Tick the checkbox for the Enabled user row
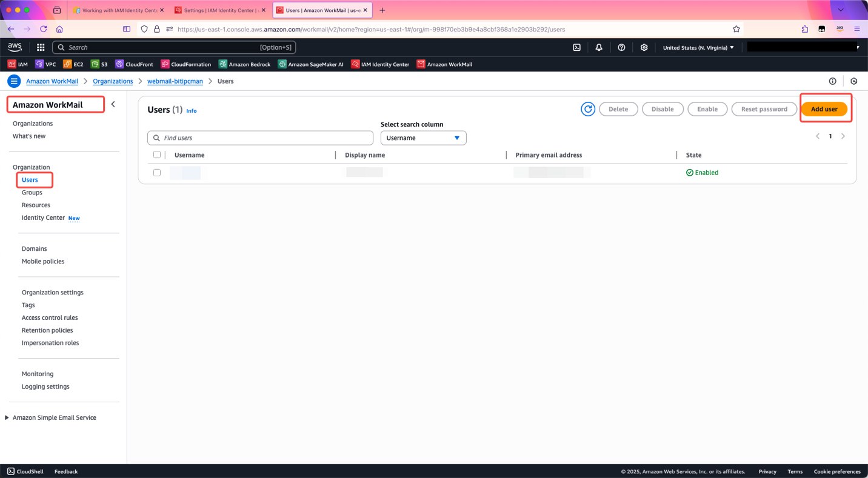 (157, 173)
